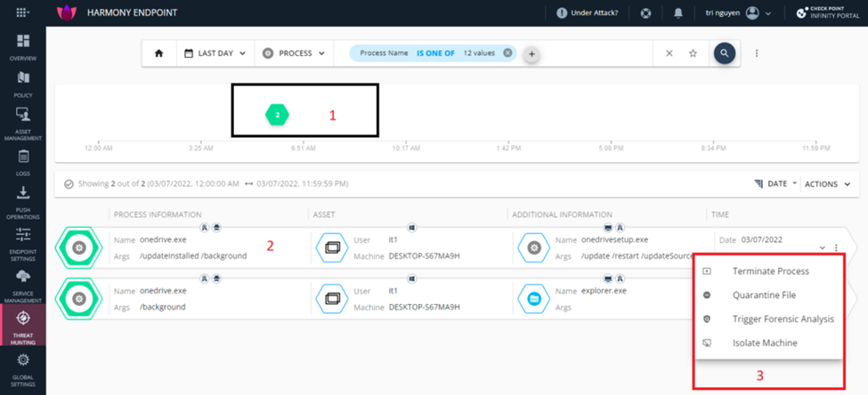Click the asset icon in the second row
Screen dimensions: 868x395
click(x=331, y=298)
